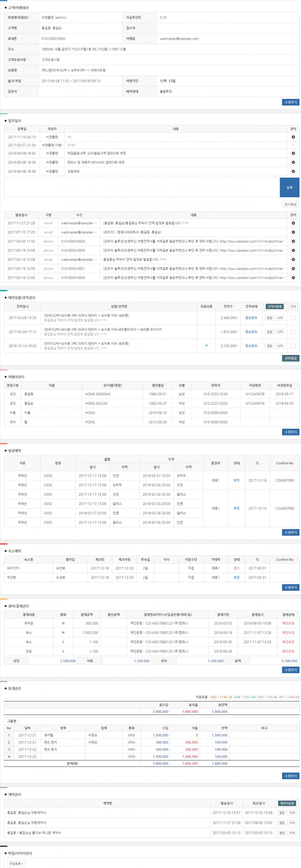Click the 문자발송 button
301x868 pixels.
click(291, 204)
